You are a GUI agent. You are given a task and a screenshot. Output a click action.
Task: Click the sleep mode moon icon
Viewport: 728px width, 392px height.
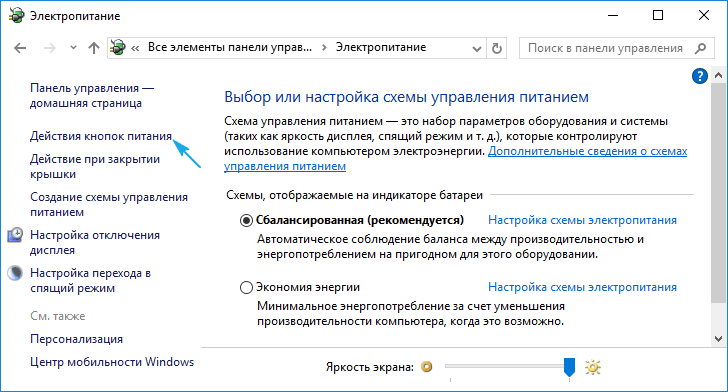[15, 273]
